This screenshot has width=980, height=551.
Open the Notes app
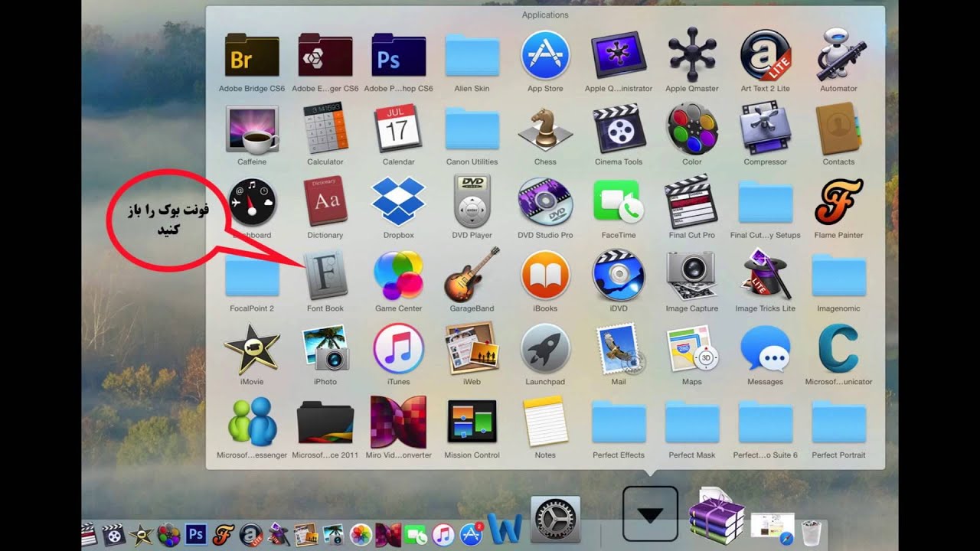545,422
